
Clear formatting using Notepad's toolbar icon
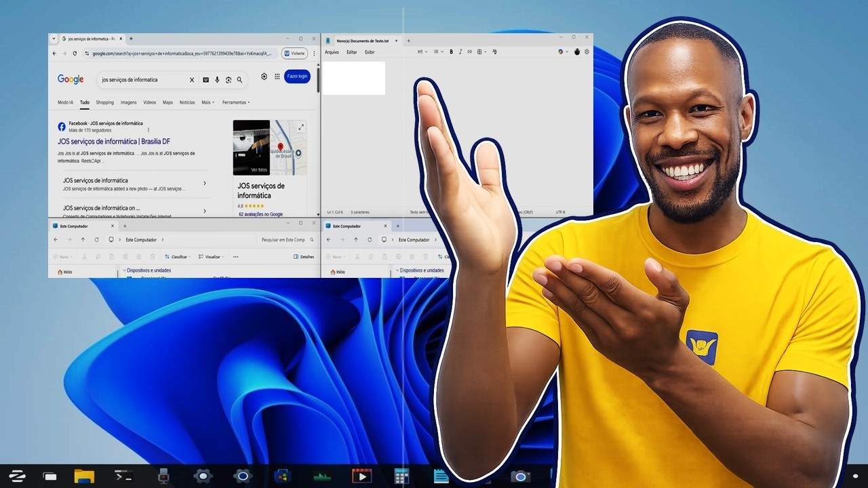[494, 52]
